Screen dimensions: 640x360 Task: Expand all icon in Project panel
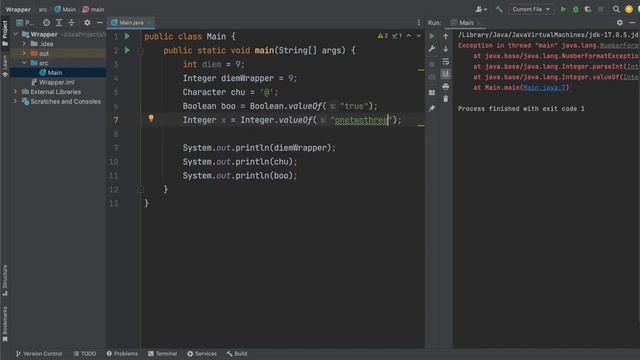[59, 23]
